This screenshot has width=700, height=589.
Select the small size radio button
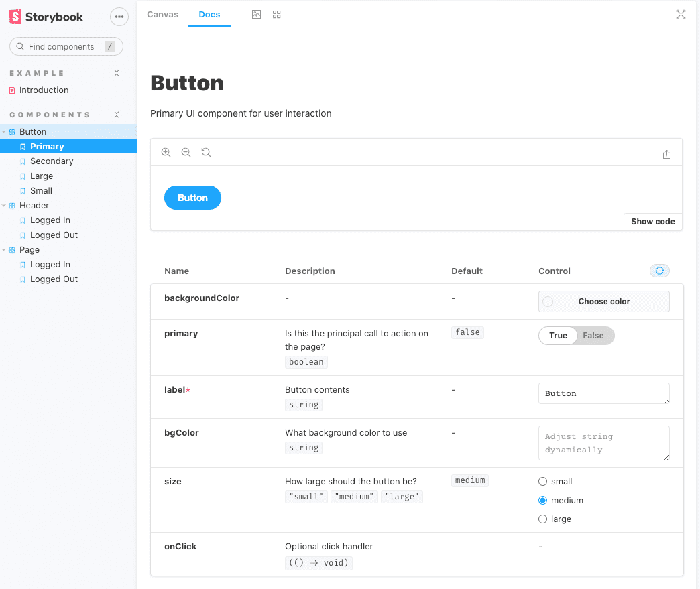pyautogui.click(x=542, y=481)
